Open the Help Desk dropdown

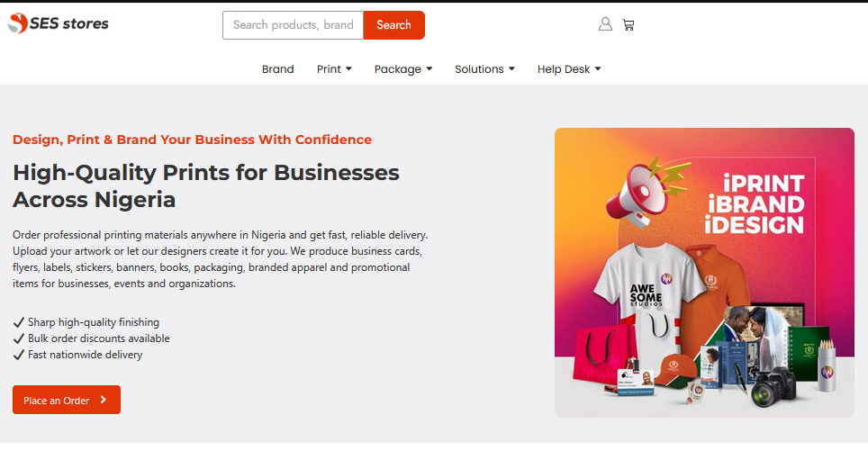tap(569, 69)
